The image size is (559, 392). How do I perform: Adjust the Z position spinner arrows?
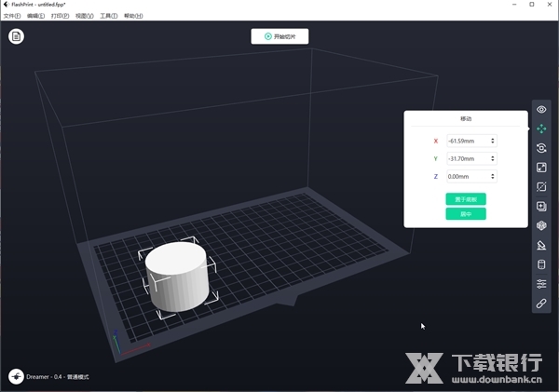click(x=493, y=176)
